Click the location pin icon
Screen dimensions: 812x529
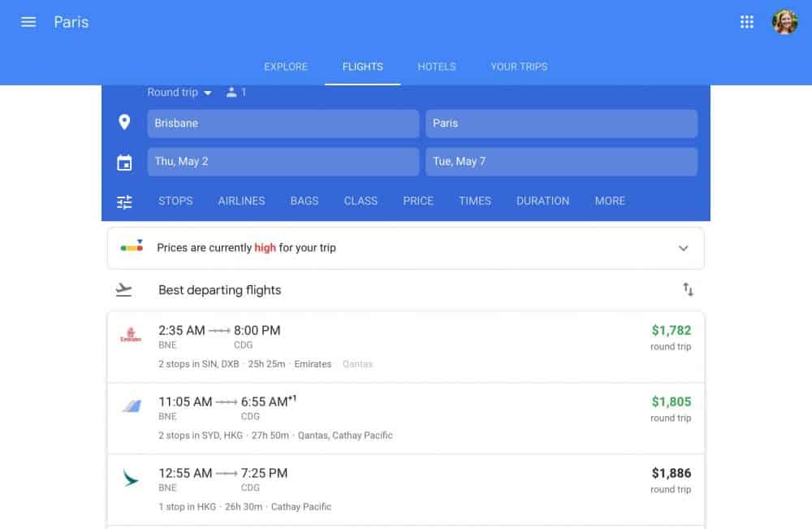[124, 122]
